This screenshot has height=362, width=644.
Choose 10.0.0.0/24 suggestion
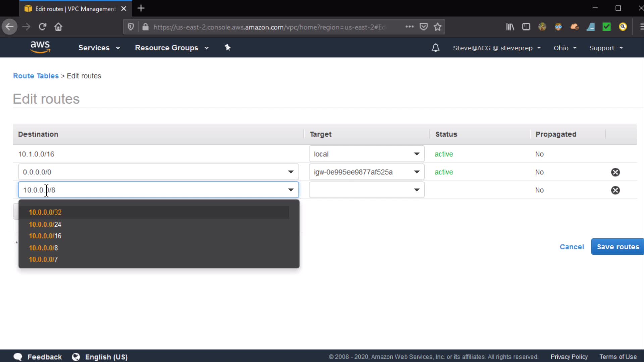45,224
